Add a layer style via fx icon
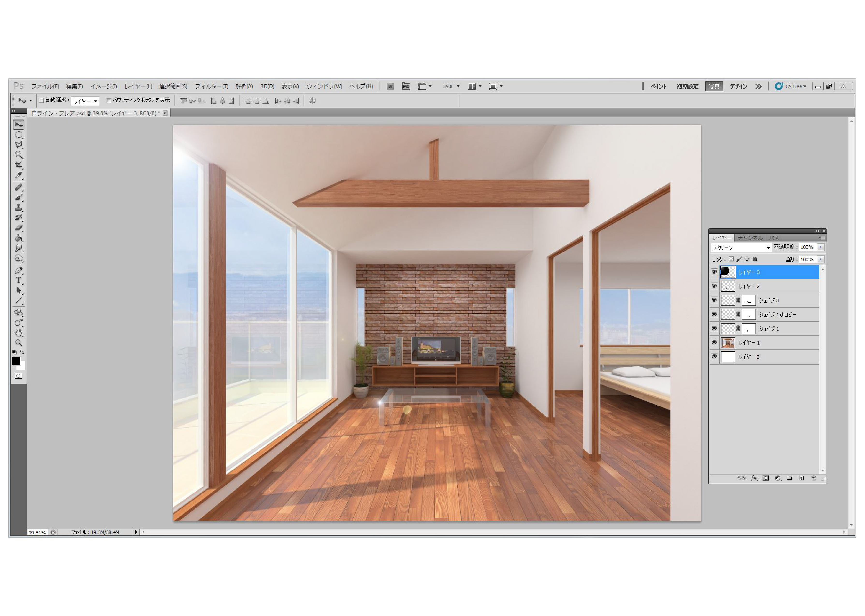This screenshot has width=865, height=616. click(754, 478)
